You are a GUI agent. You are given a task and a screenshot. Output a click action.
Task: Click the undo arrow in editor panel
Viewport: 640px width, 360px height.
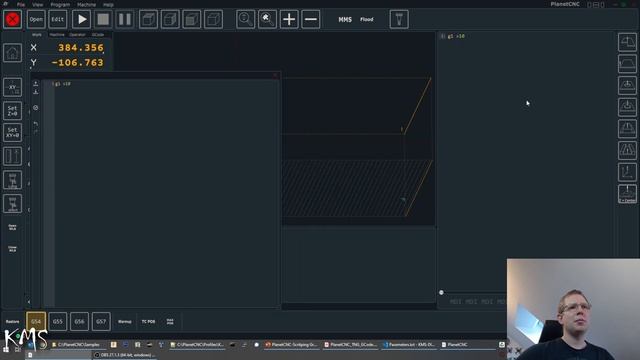[x=36, y=123]
